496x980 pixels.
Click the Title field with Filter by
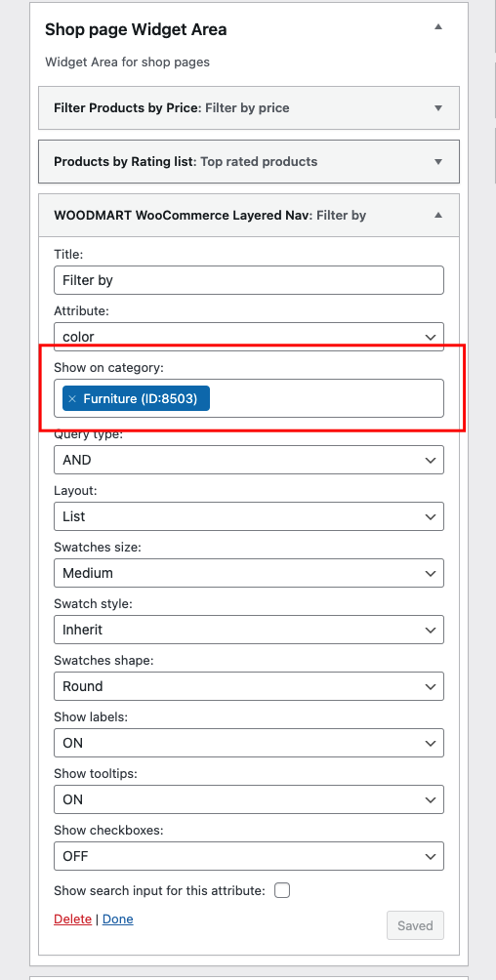pos(249,280)
